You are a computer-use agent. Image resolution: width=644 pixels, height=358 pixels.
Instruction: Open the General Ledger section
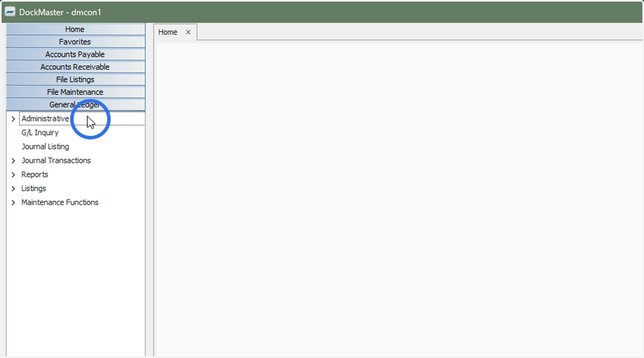75,105
